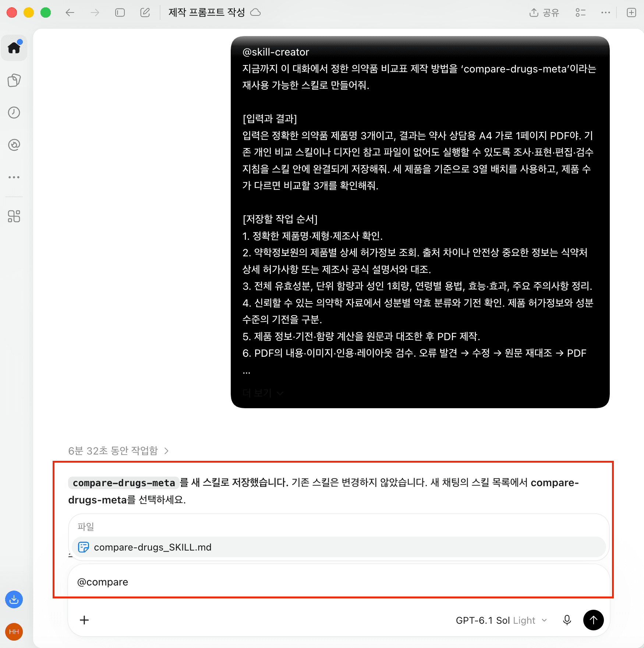Screen dimensions: 644x648
Task: Click the [입력과 결과] heading in message
Action: tap(270, 119)
